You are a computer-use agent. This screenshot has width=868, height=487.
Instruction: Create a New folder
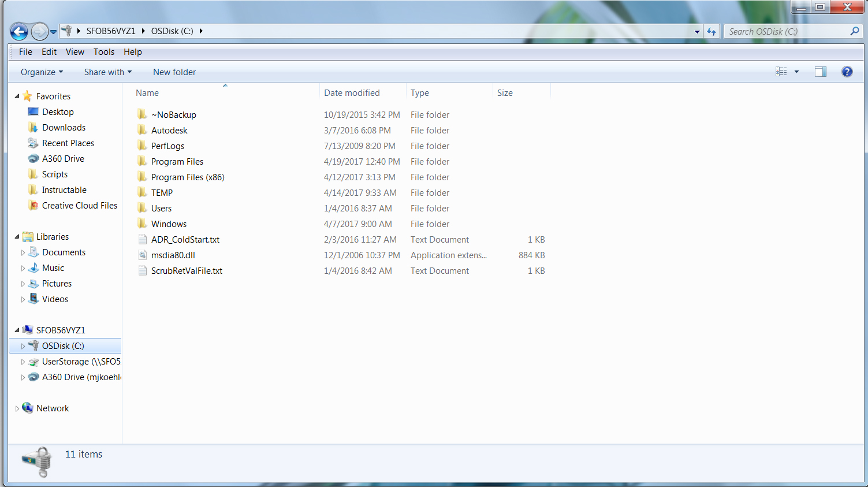click(x=174, y=72)
